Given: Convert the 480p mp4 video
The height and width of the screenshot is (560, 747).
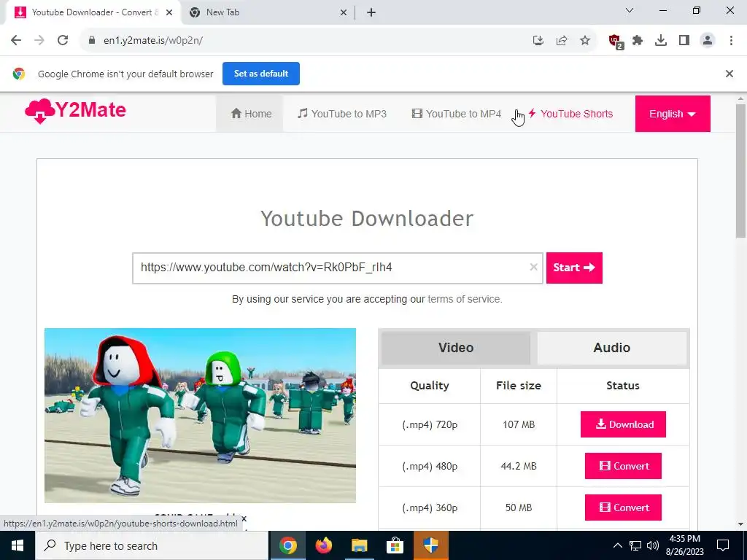Looking at the screenshot, I should pos(623,466).
